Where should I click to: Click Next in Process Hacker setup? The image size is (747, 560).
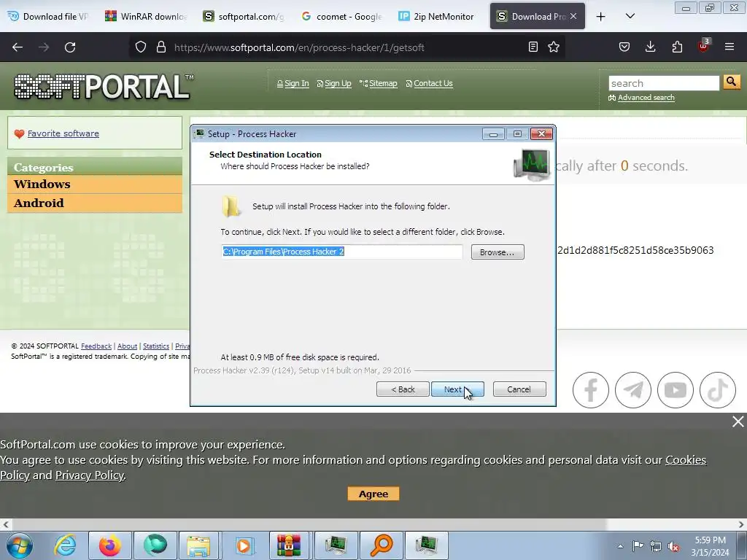[457, 389]
